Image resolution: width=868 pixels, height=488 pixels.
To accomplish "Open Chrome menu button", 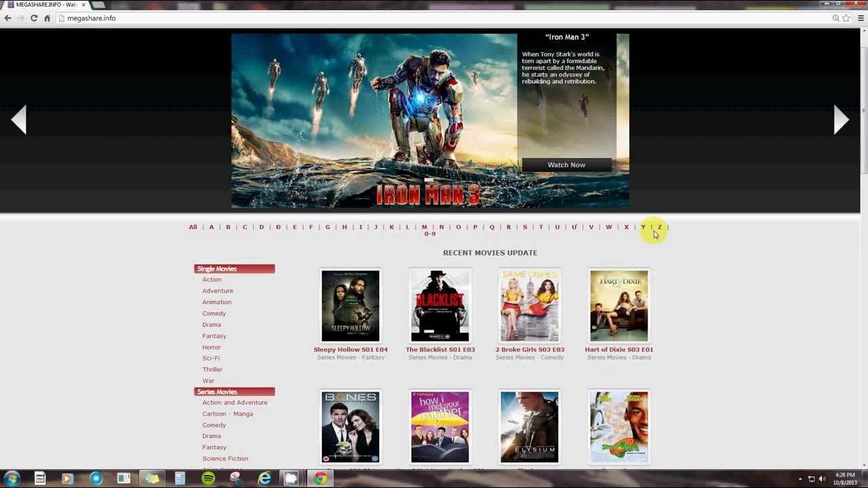I will pyautogui.click(x=862, y=18).
